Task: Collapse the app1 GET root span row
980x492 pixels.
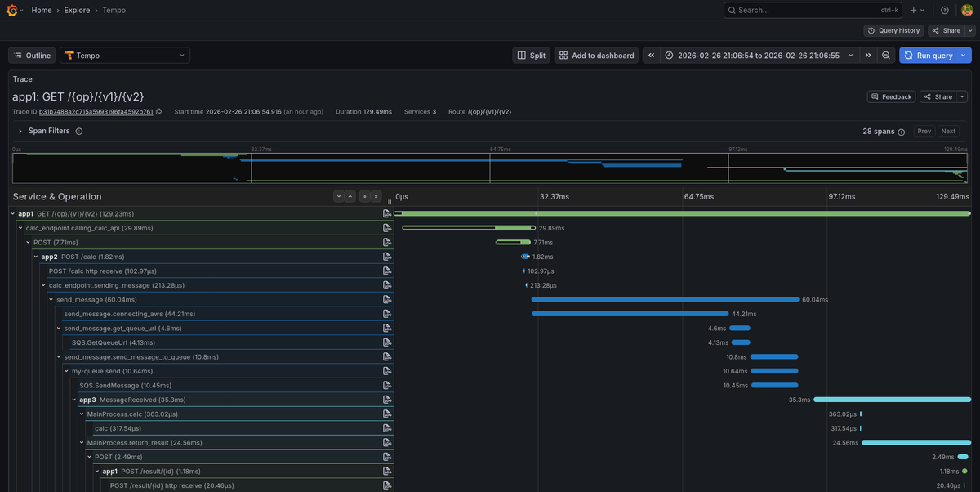Action: (14, 213)
